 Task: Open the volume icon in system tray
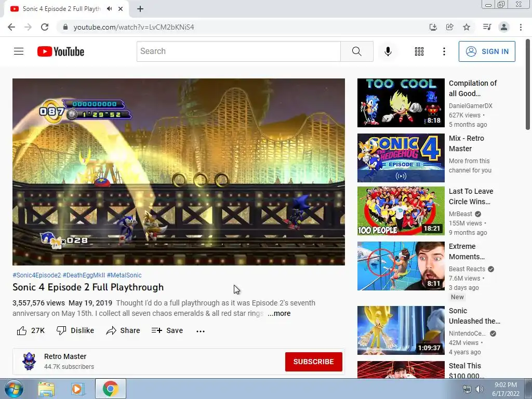click(x=479, y=389)
